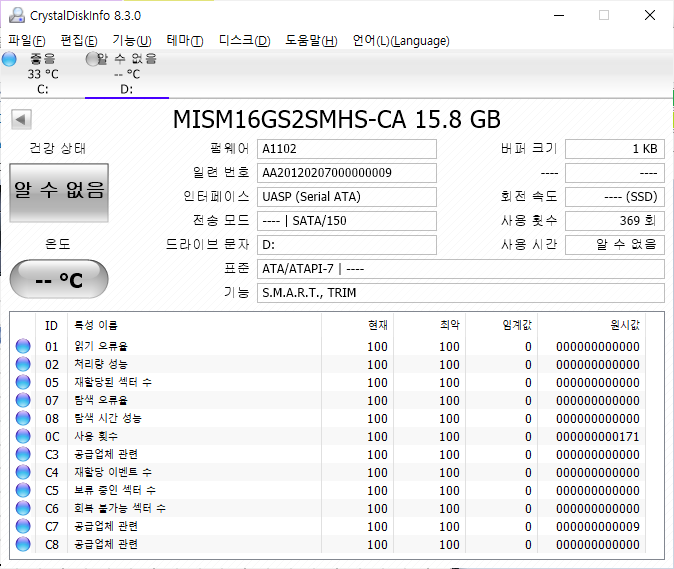Click status orb for attribute 0C 사용 횟수

(24, 437)
